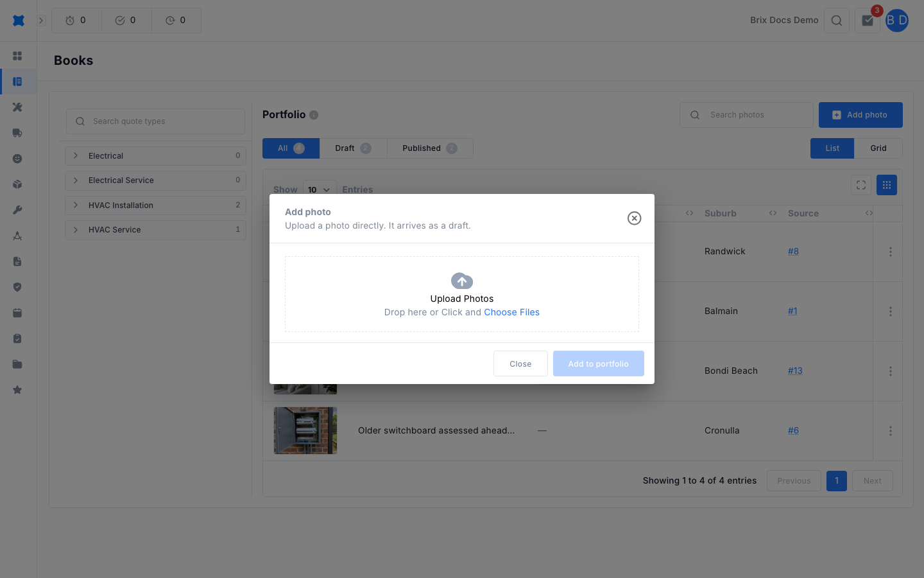
Task: Click the Brix logo icon
Action: pyautogui.click(x=19, y=21)
